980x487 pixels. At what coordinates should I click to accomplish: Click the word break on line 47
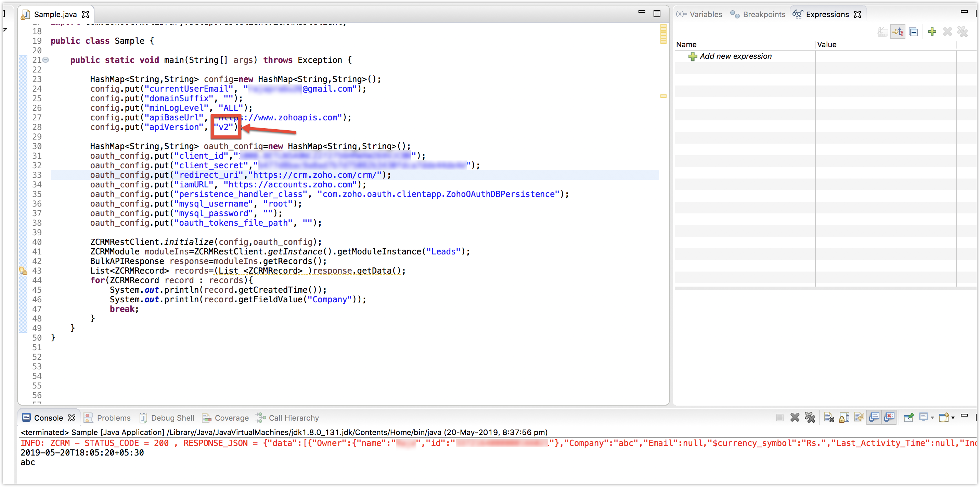tap(122, 309)
